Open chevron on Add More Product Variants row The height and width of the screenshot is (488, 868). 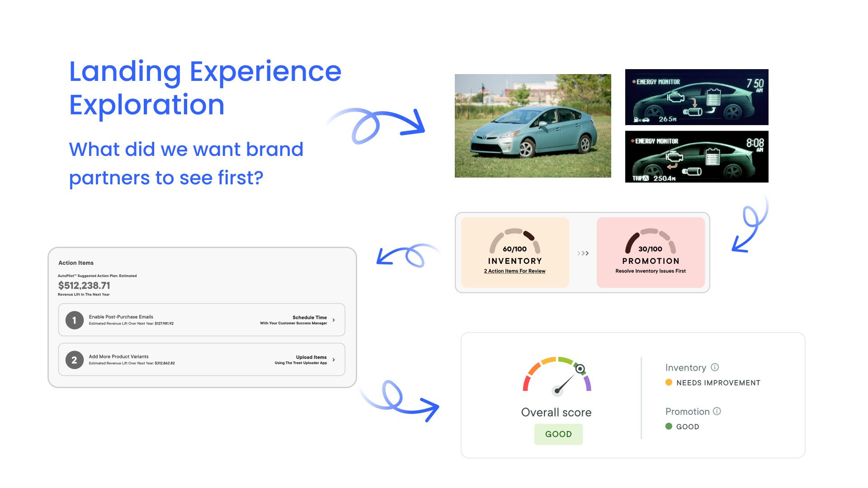coord(334,360)
